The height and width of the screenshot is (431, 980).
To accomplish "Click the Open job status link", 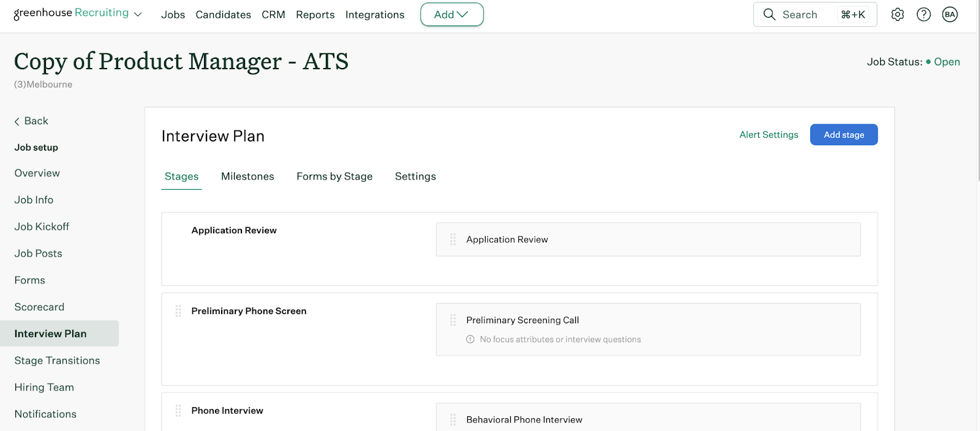I will pyautogui.click(x=946, y=62).
